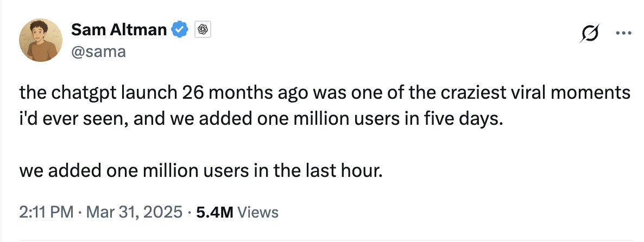Open the three-dot More options menu
The image size is (644, 242).
coord(623,33)
